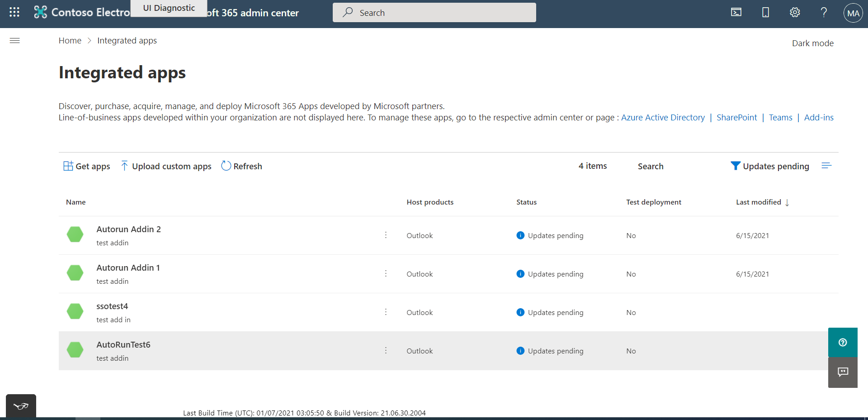This screenshot has width=868, height=420.
Task: Open more actions for AutoRunTest6
Action: tap(386, 350)
